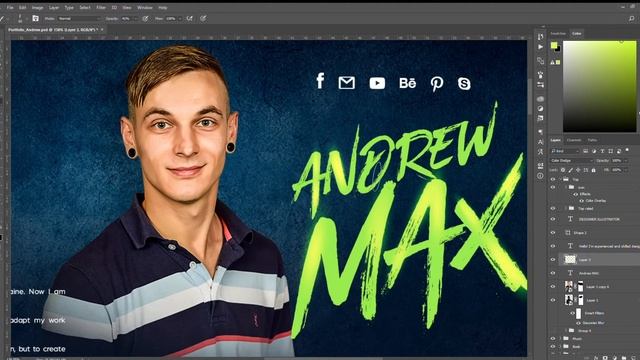Screen dimensions: 640x360
Task: Open the File menu
Action: (10, 8)
